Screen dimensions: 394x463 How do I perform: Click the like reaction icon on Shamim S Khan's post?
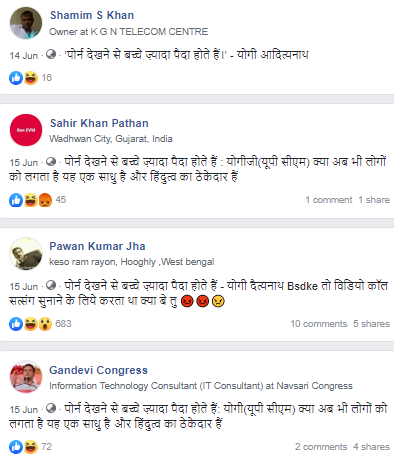pyautogui.click(x=16, y=78)
